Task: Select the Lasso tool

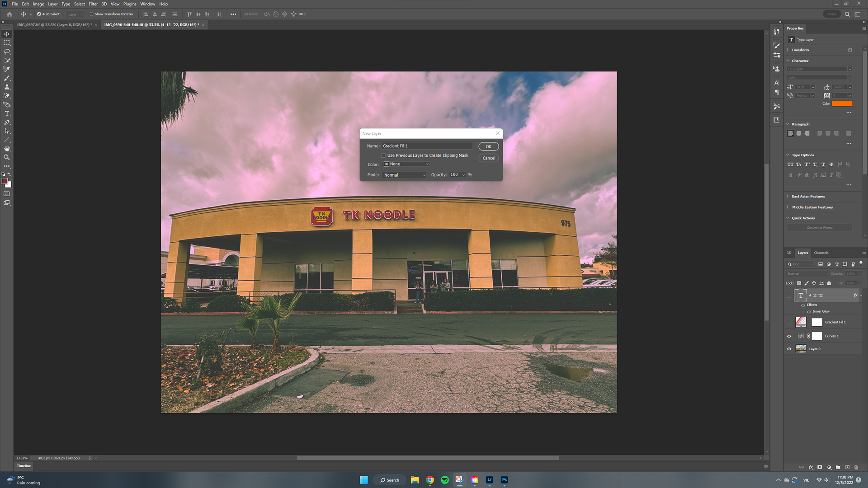Action: click(6, 52)
